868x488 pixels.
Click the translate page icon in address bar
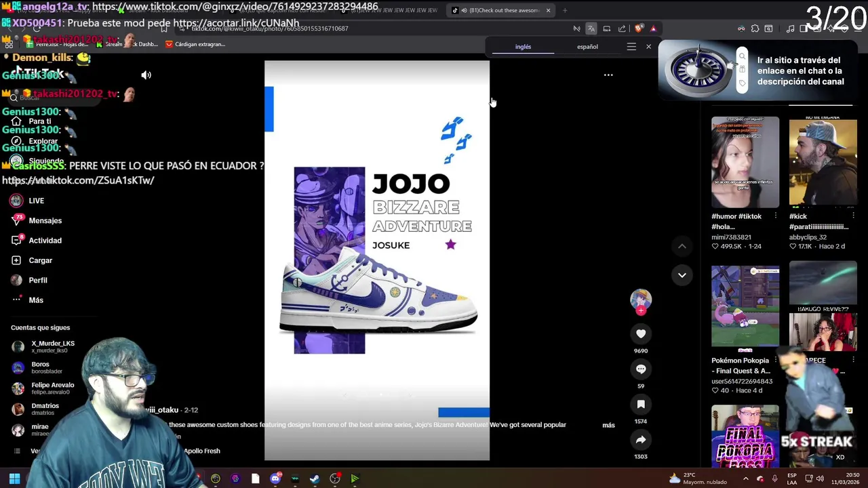click(x=591, y=28)
